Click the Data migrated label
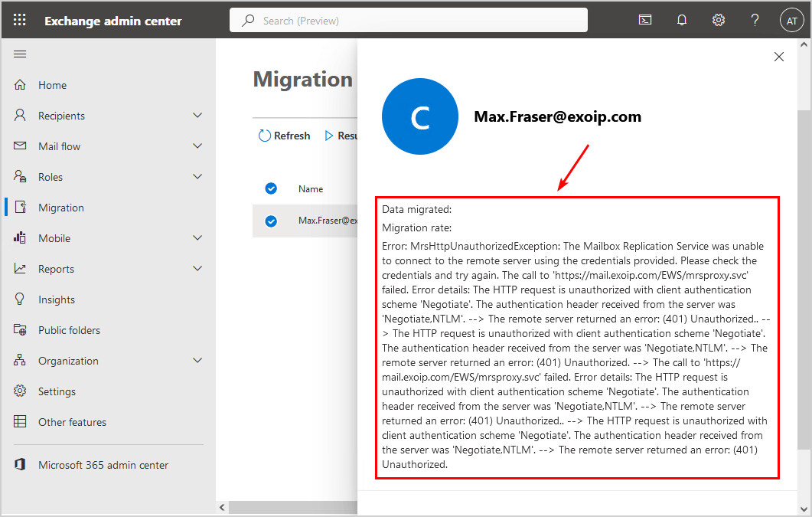 [x=417, y=209]
